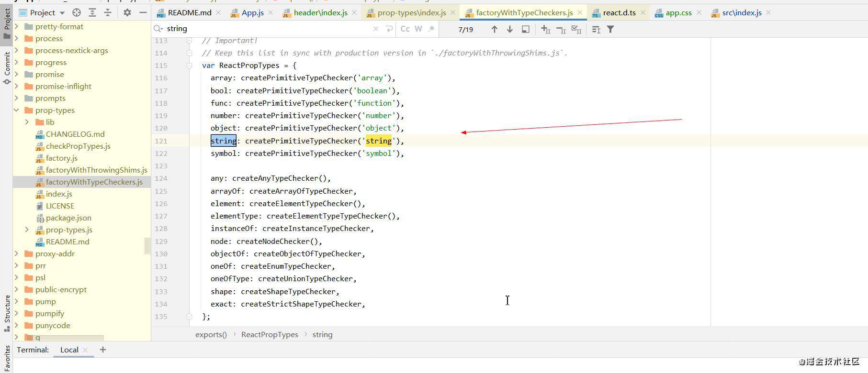Screen dimensions: 868x373
Task: Open project panel settings gear
Action: (x=127, y=13)
